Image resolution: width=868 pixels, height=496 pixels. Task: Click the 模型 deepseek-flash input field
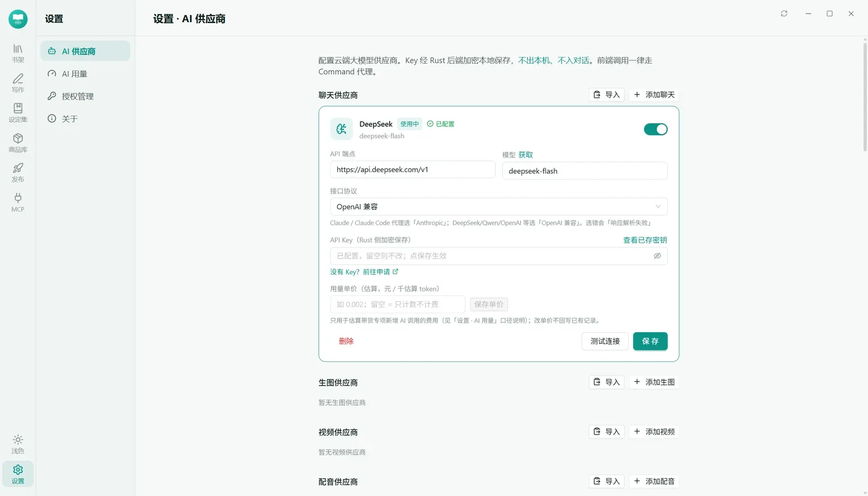(585, 171)
